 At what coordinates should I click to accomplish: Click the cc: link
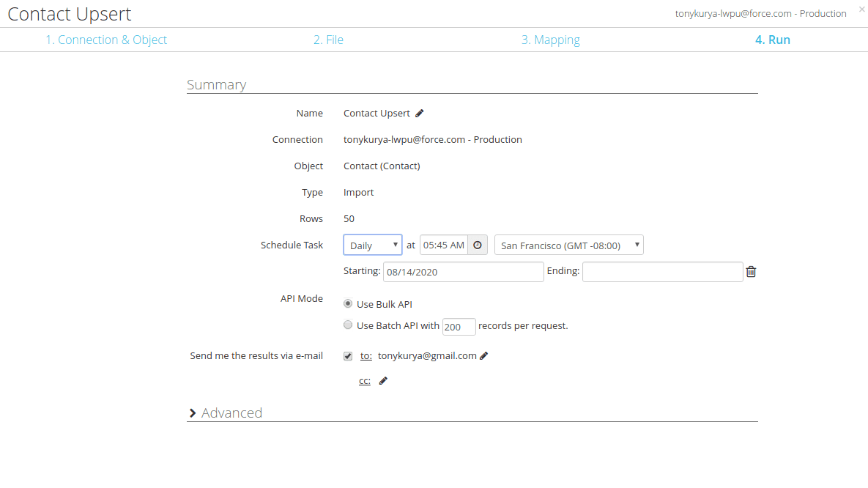pos(364,380)
